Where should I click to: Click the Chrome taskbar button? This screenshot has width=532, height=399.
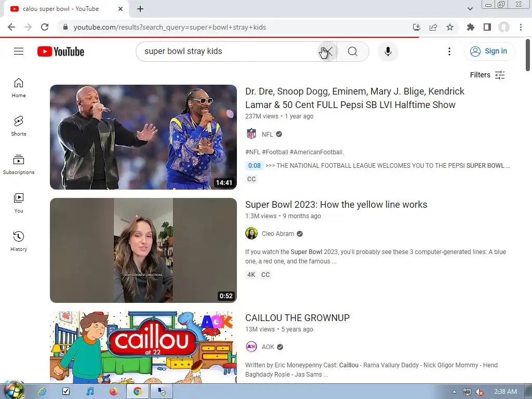click(x=137, y=392)
